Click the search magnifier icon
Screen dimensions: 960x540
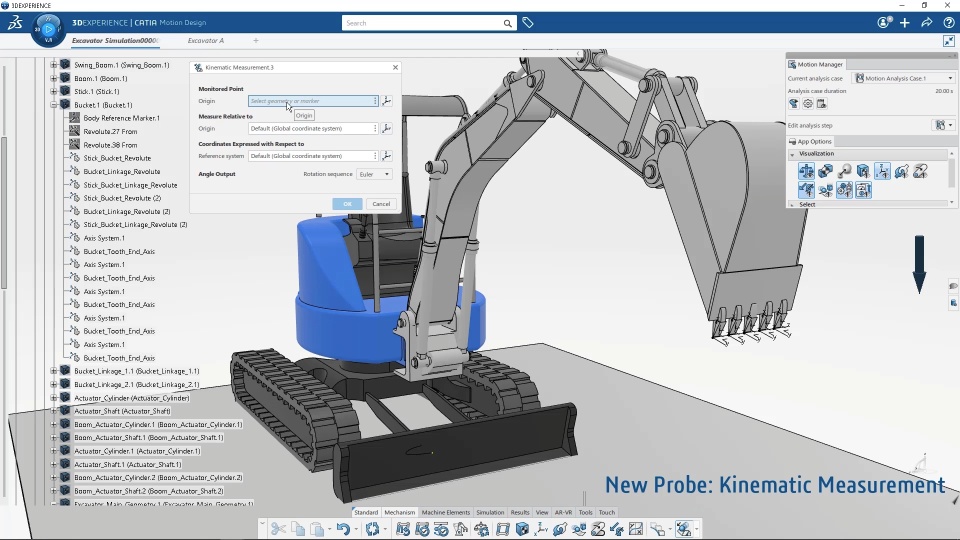click(x=508, y=23)
